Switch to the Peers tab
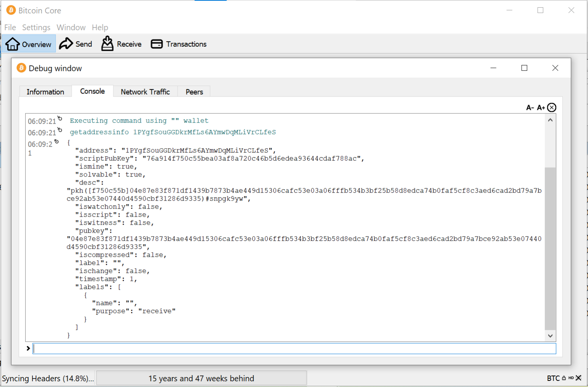The width and height of the screenshot is (588, 387). pyautogui.click(x=194, y=91)
